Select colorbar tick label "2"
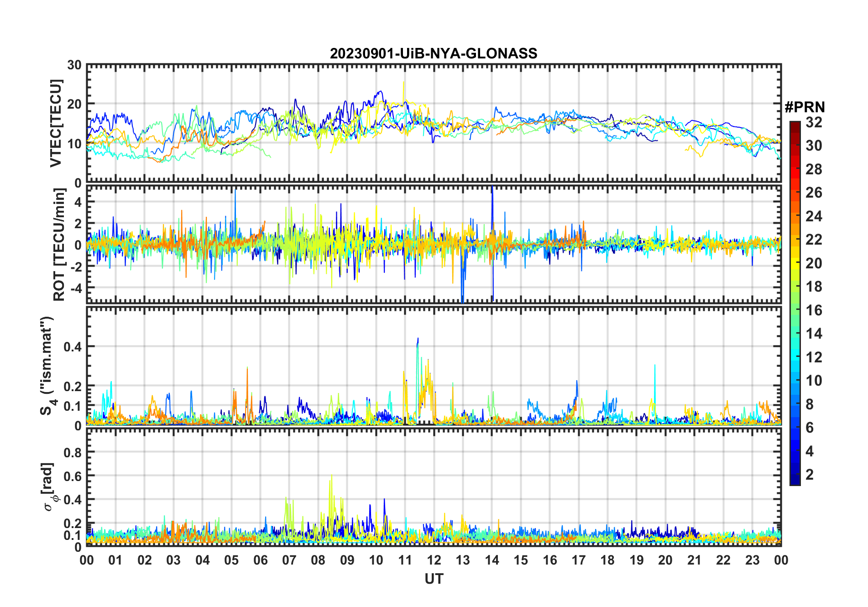 coord(810,475)
